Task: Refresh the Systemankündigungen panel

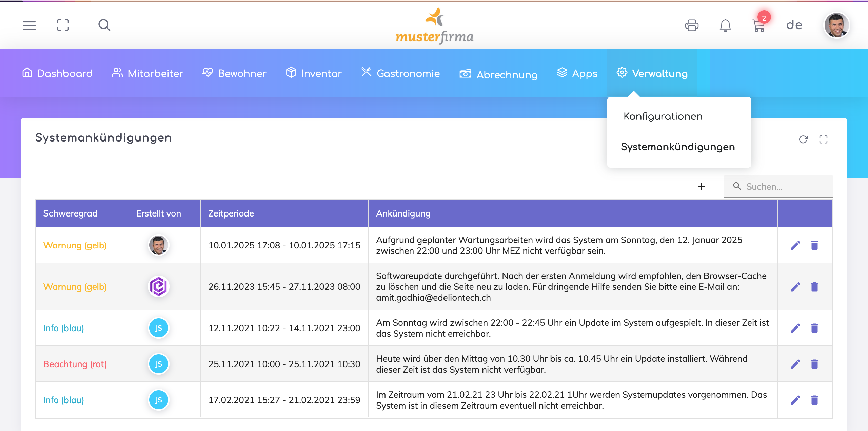Action: (803, 139)
